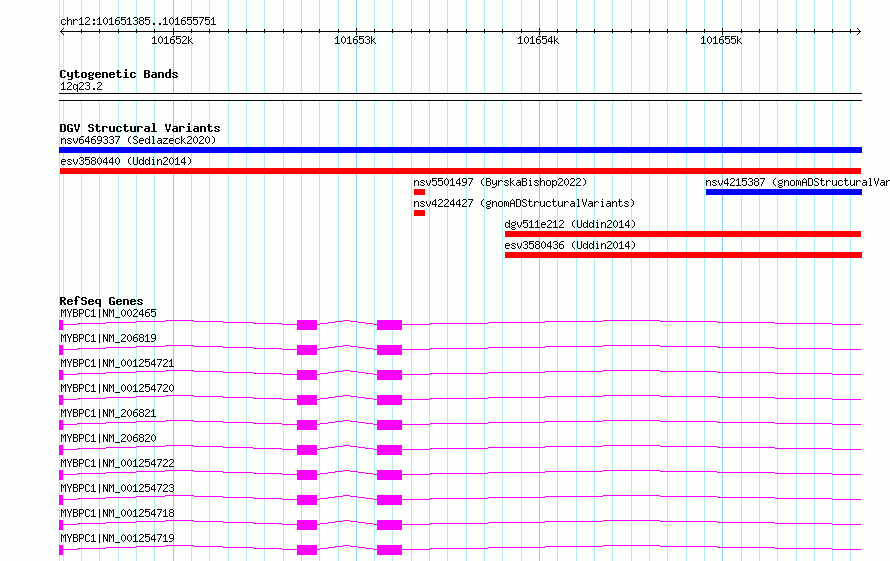
Task: Click the small red bar under nsv4224427
Action: point(419,213)
